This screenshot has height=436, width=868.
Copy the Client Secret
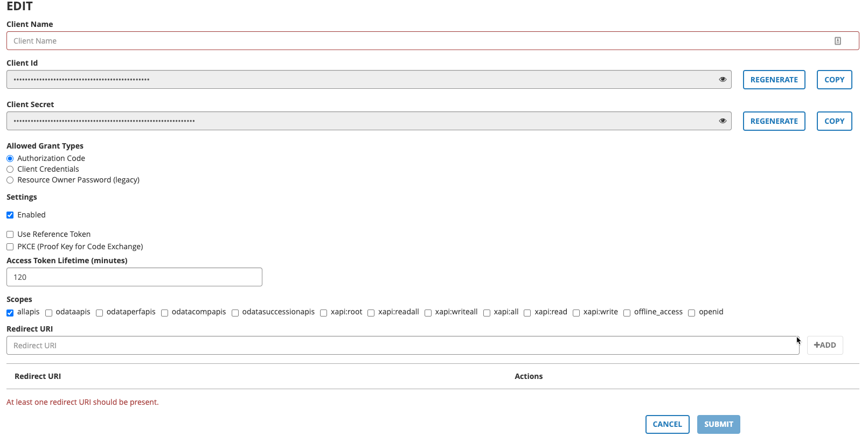[834, 121]
